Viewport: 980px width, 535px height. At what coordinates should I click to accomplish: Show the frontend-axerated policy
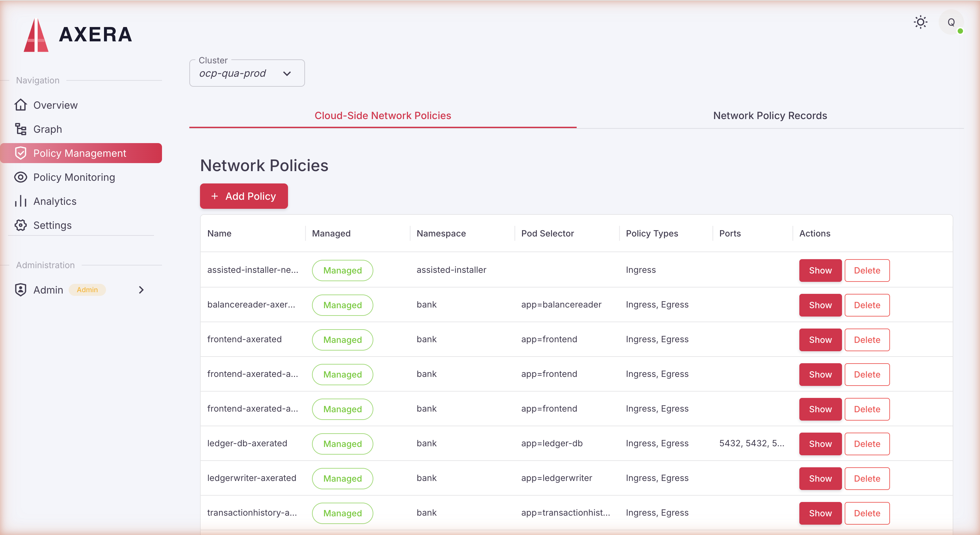[x=820, y=340]
